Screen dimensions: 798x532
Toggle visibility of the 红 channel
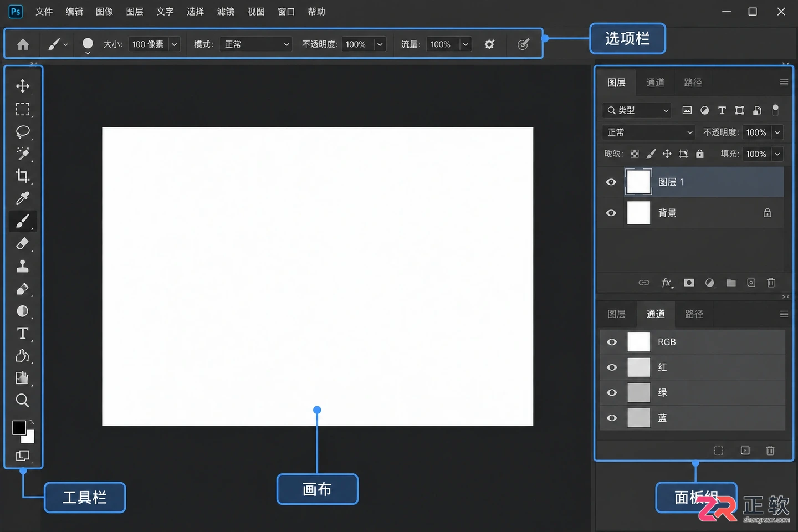[612, 367]
